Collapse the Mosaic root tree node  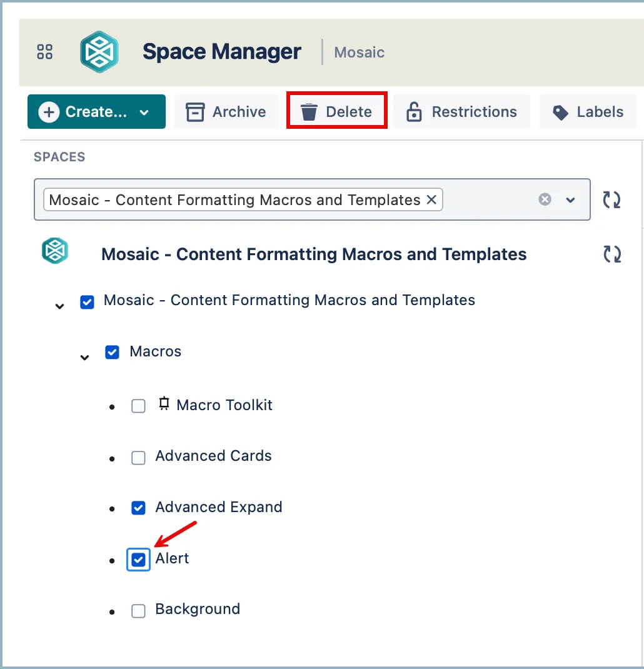[x=60, y=306]
